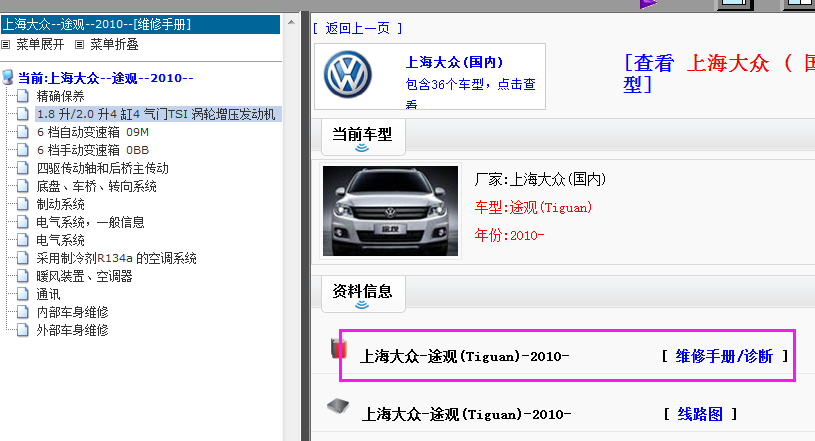Go back via 返回上一页 link
The image size is (815, 441).
click(x=358, y=28)
